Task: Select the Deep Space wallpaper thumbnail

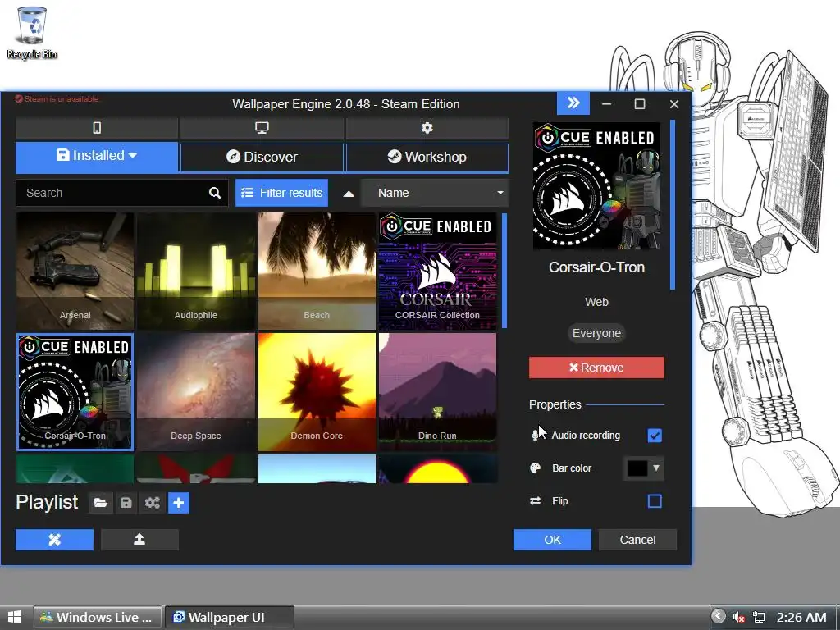Action: [x=196, y=391]
